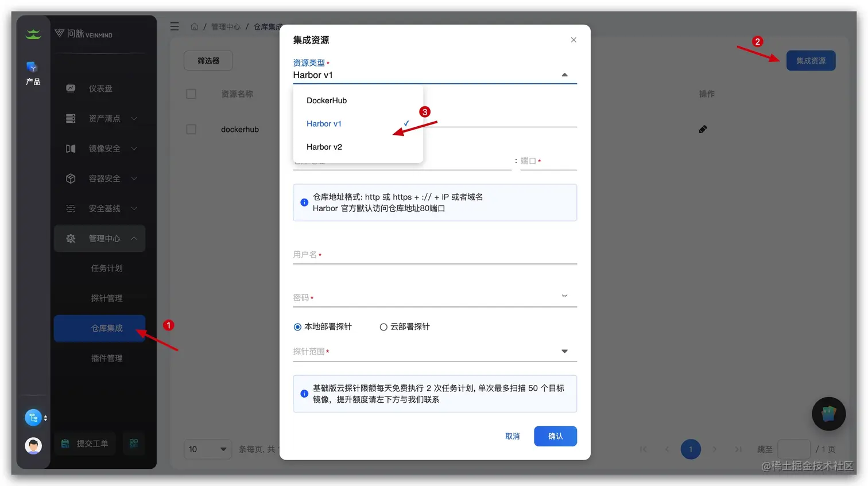Toggle the hamburger menu icon
868x486 pixels.
(175, 26)
